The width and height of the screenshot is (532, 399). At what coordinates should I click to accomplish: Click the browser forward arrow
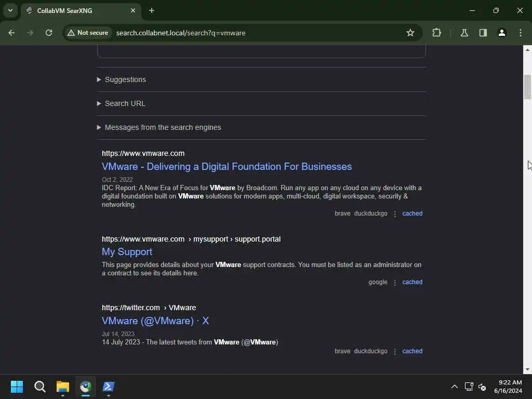tap(30, 33)
